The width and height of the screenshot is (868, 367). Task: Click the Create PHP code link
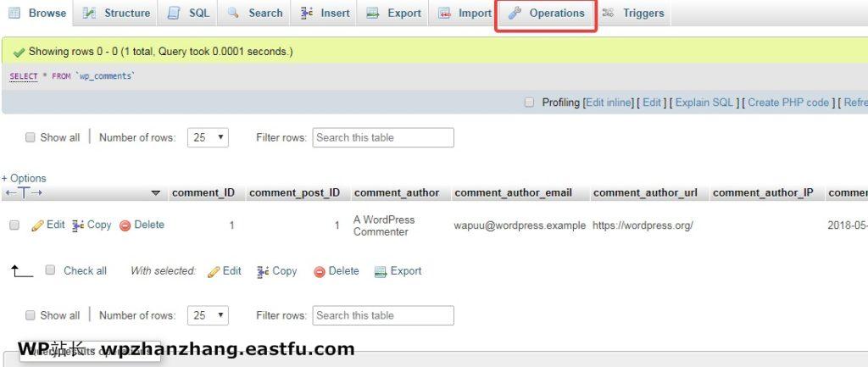788,103
